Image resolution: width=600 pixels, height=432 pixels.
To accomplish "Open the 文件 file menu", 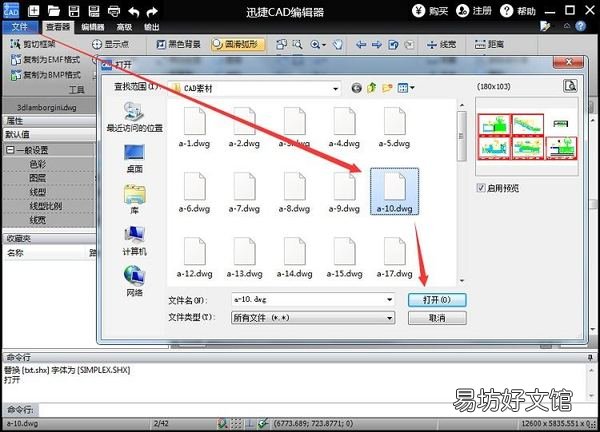I will [20, 27].
